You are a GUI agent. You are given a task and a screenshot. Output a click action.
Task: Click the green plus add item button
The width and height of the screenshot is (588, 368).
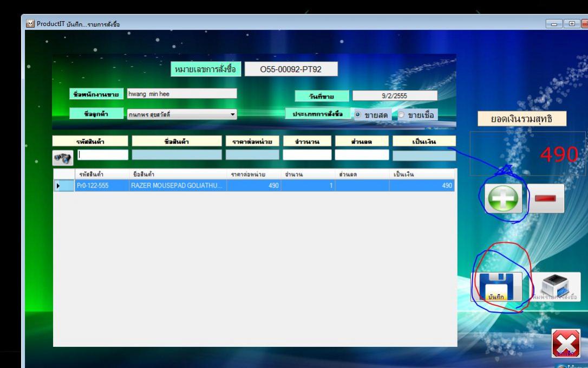[x=503, y=199]
